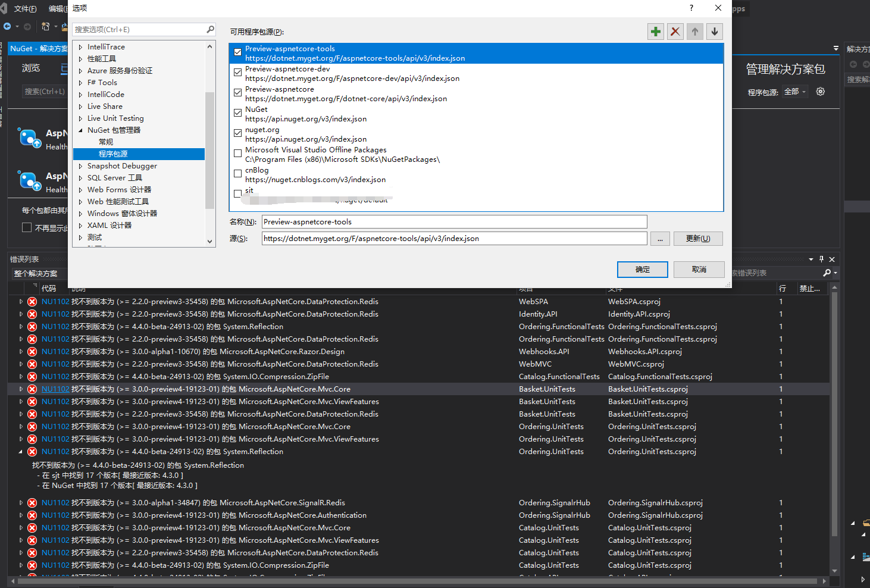The height and width of the screenshot is (588, 870).
Task: Click error icon on Microsoft.AspNetCore.SignalR.Redis row
Action: 32,503
